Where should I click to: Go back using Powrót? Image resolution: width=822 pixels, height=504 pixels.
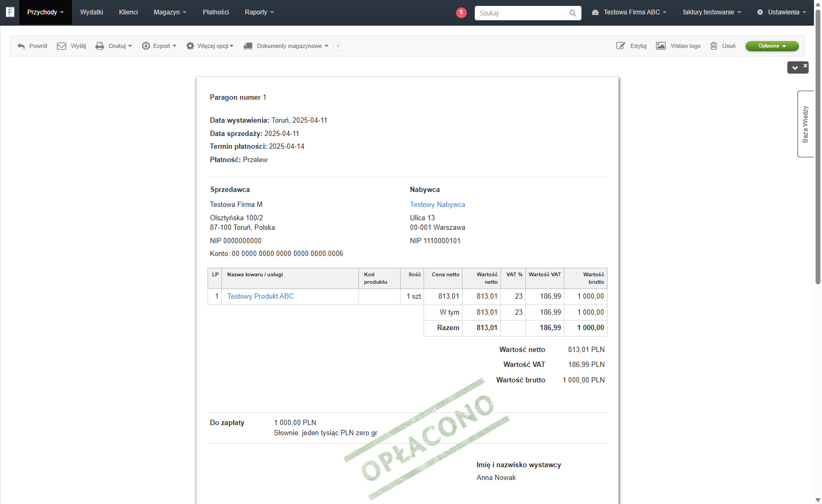33,46
